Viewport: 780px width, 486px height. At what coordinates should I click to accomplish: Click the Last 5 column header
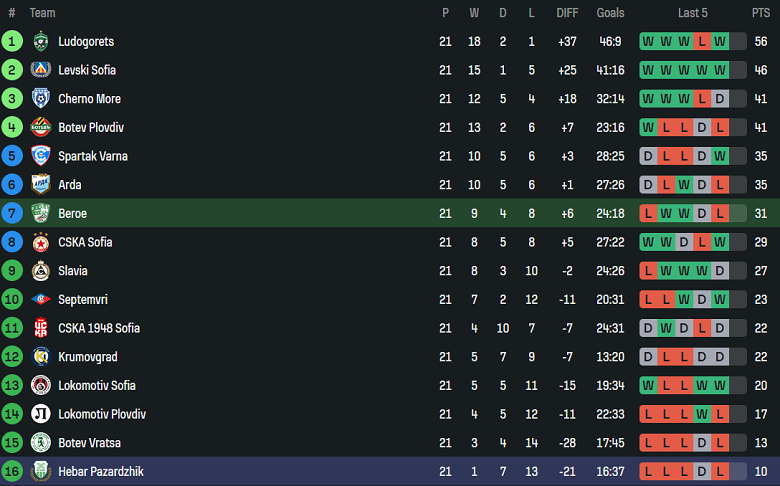(692, 13)
